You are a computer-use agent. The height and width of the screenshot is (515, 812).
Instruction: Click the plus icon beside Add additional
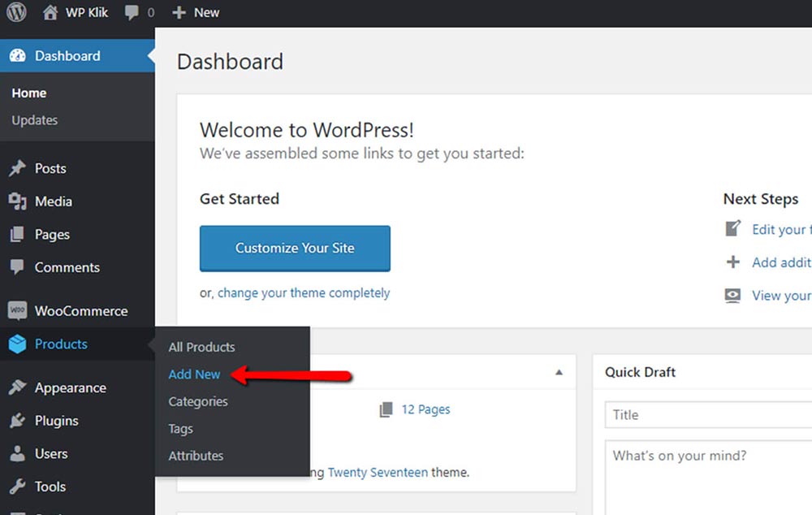pos(732,262)
